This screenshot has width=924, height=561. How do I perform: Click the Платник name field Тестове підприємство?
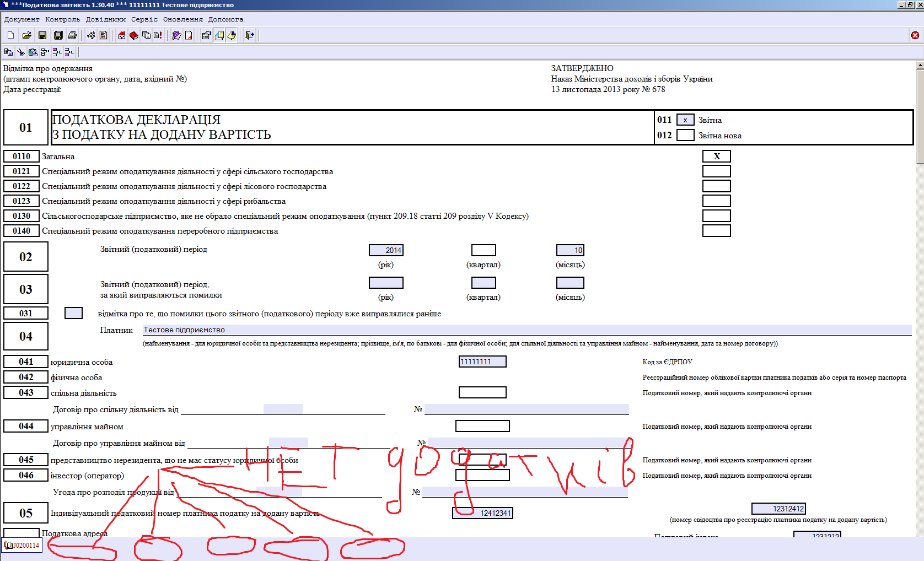(x=527, y=330)
